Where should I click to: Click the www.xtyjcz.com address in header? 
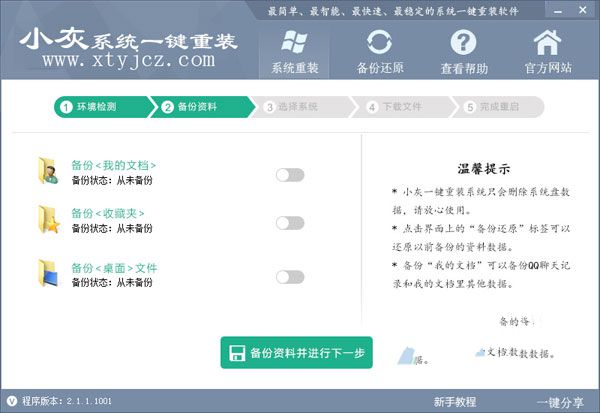pyautogui.click(x=128, y=61)
